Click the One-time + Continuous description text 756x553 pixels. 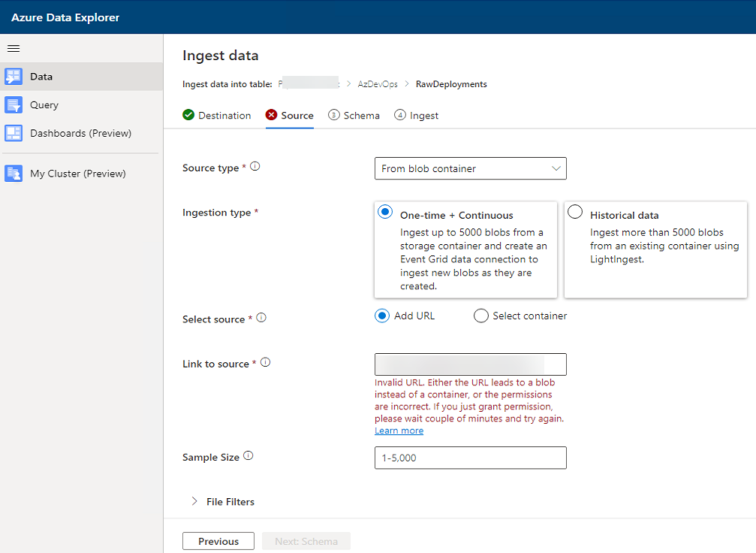pos(474,259)
